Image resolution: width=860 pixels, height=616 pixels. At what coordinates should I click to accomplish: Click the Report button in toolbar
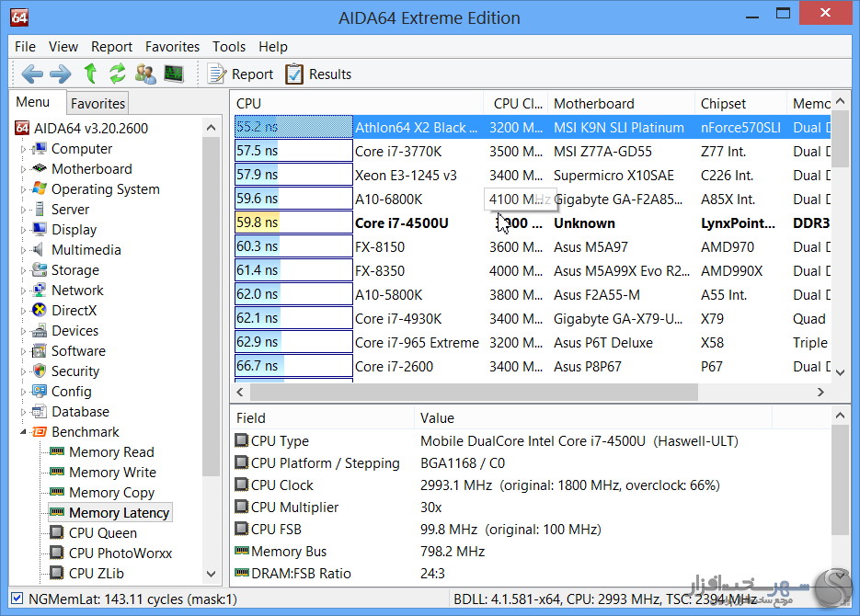point(240,74)
